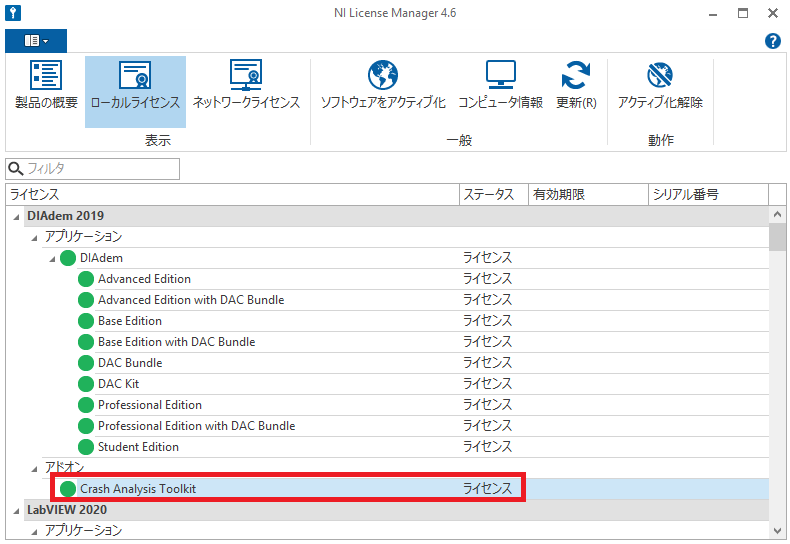This screenshot has width=790, height=544.
Task: Collapse the LabVIEW 2020 group
Action: 16,511
